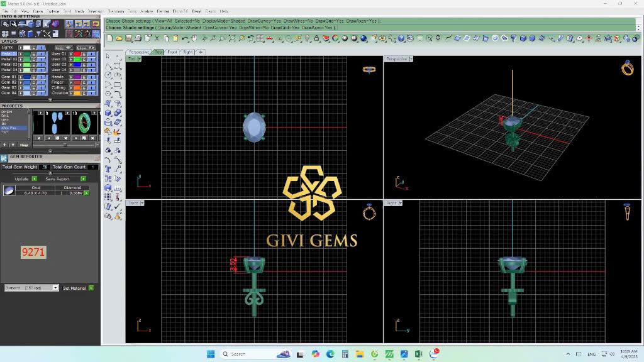
Task: Click the Paste clipboard icon
Action: pos(176,38)
